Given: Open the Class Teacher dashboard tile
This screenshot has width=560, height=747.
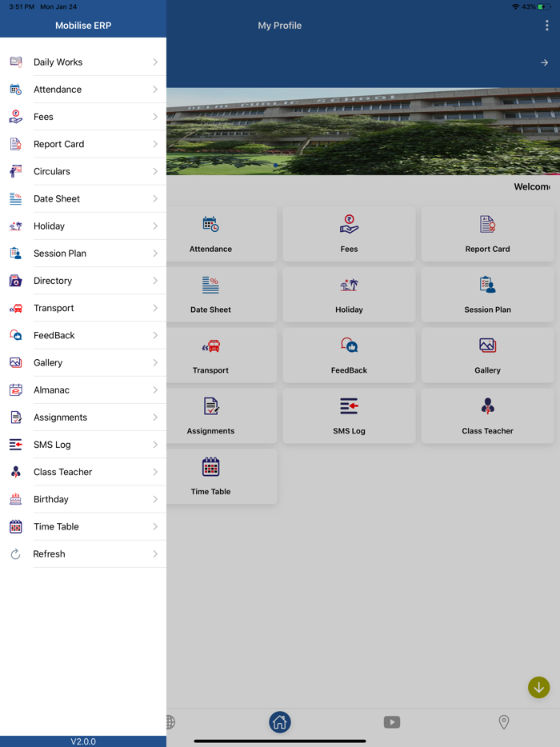Looking at the screenshot, I should (x=487, y=415).
